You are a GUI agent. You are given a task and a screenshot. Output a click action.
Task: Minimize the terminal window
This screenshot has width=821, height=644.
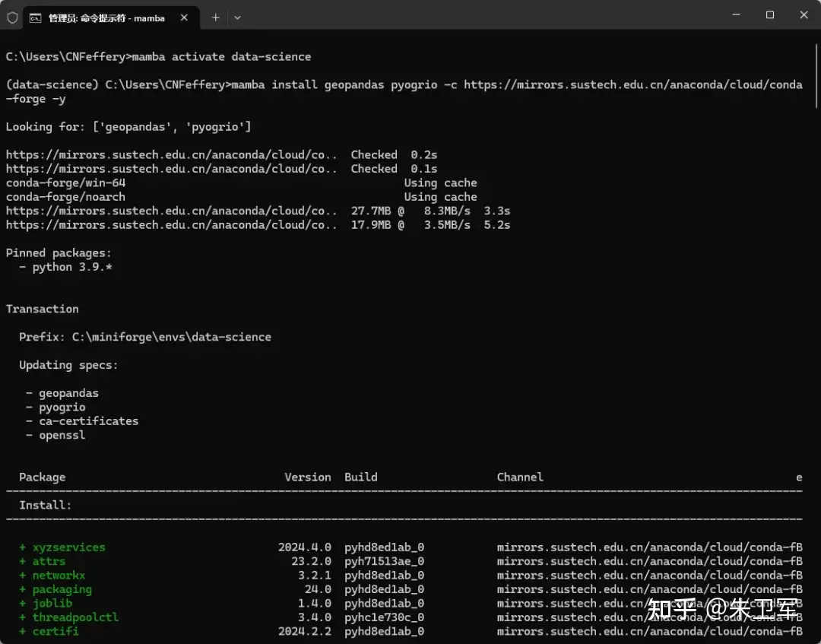736,14
